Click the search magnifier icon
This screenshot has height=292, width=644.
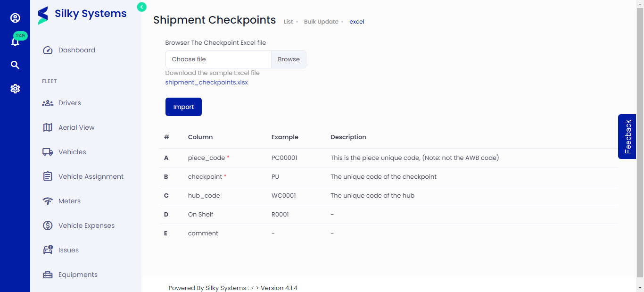coord(15,65)
